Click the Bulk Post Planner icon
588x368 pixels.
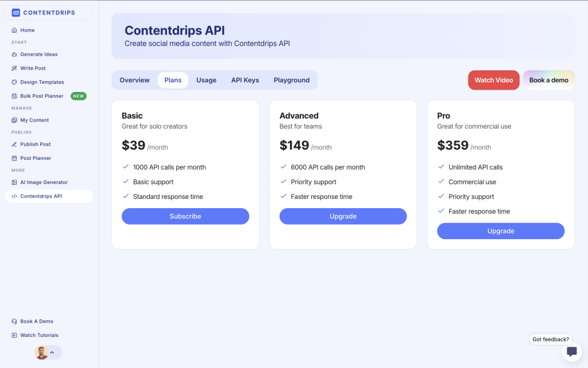(x=14, y=96)
